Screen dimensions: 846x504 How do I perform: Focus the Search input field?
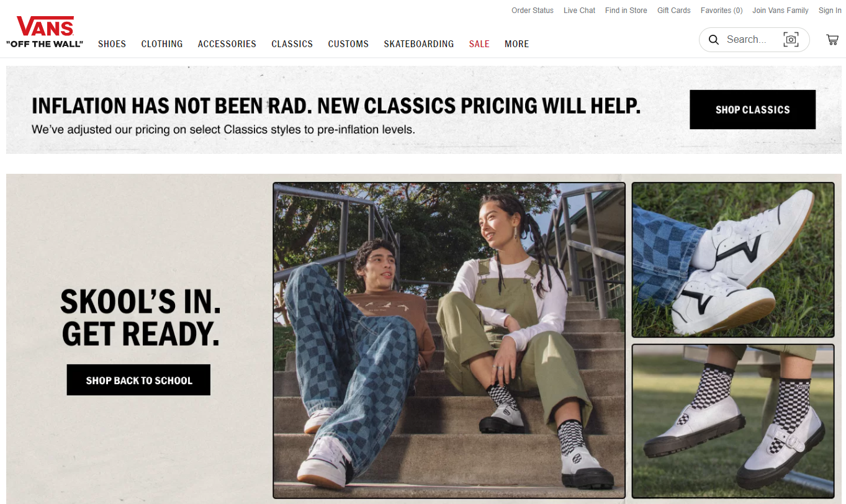point(747,40)
